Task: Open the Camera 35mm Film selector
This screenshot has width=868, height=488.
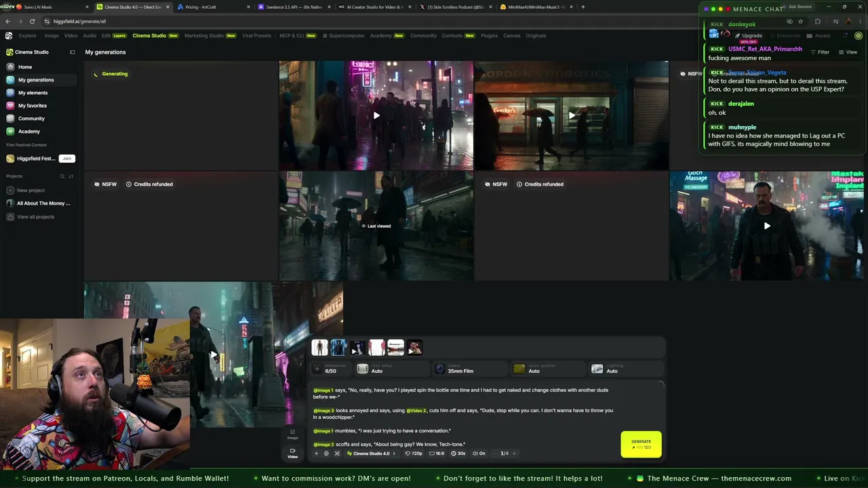Action: tap(470, 369)
